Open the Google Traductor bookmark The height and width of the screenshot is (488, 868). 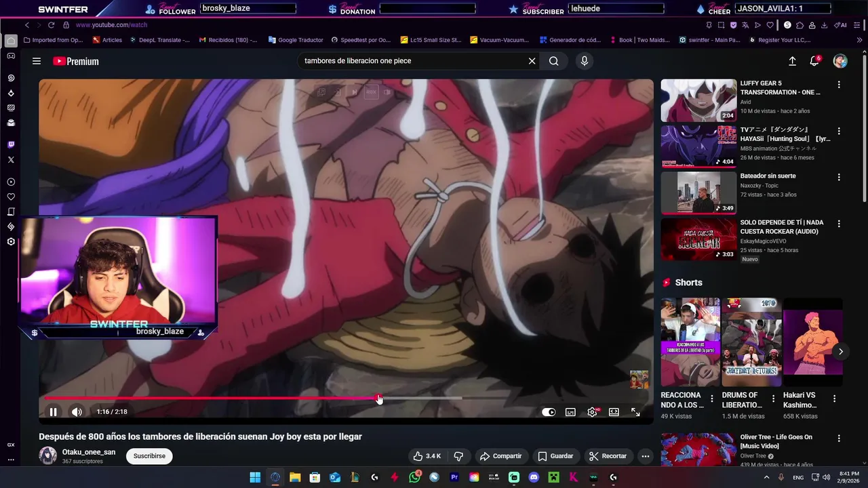tap(296, 40)
